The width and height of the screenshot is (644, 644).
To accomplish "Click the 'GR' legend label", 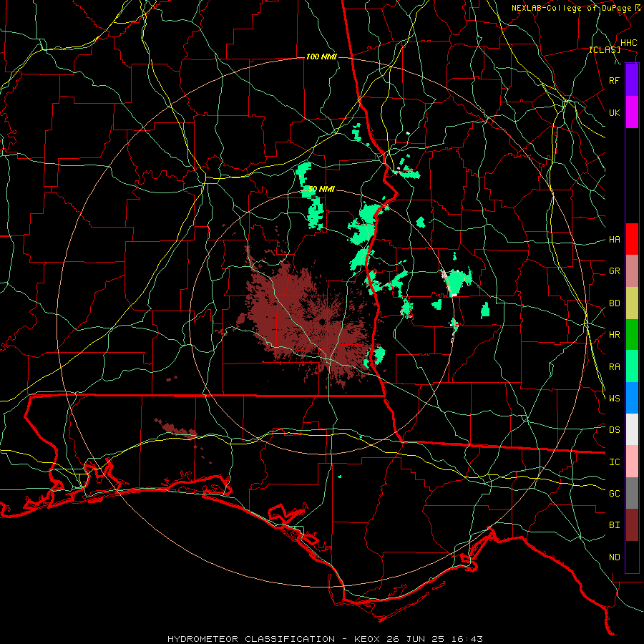I will [x=614, y=271].
